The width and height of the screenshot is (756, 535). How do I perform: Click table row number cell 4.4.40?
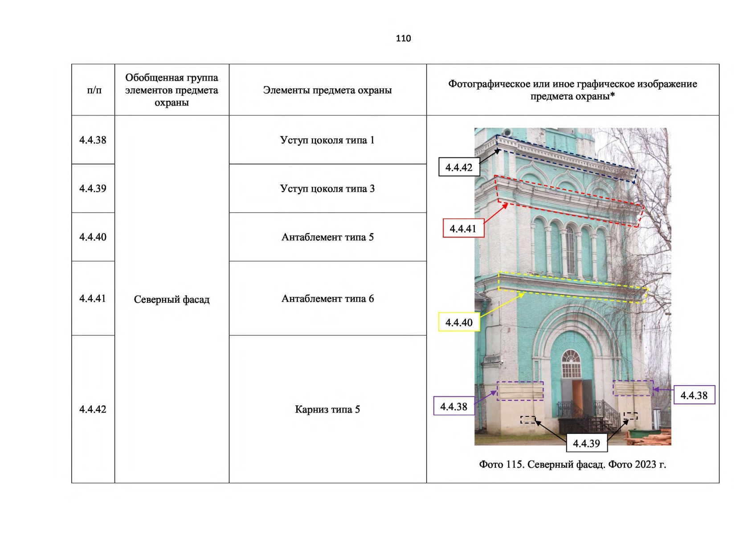(93, 237)
